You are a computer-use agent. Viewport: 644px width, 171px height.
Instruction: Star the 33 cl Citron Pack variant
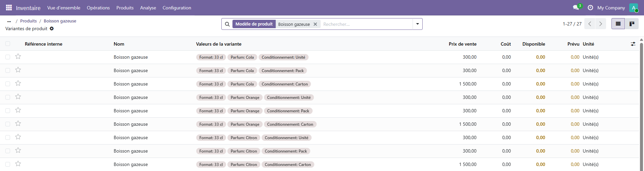(x=18, y=151)
